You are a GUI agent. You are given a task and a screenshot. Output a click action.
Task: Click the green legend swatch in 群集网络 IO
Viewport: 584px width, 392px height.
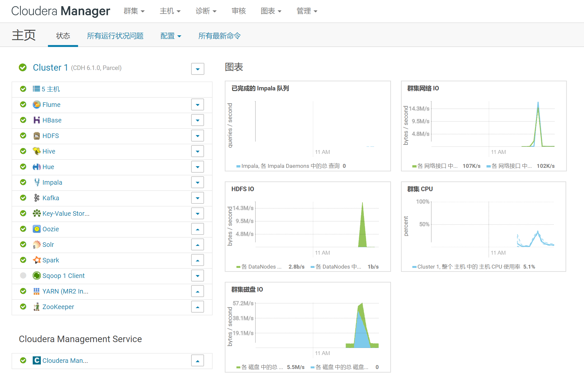(414, 166)
